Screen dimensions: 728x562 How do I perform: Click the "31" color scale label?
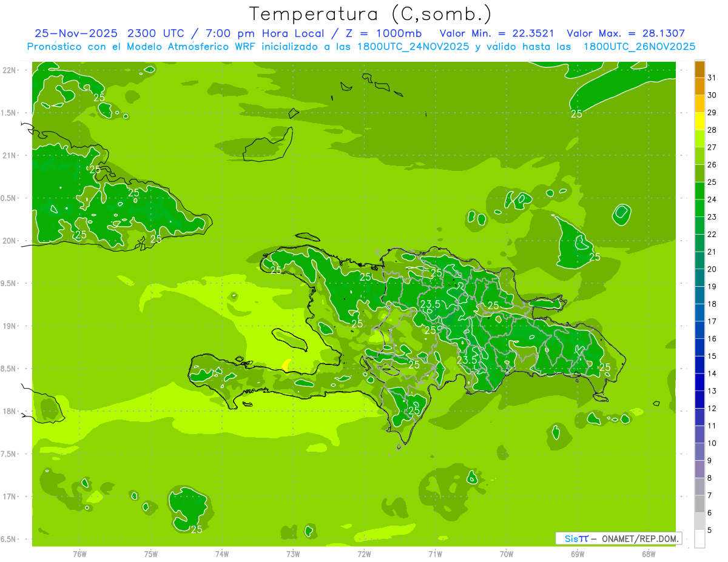(712, 78)
